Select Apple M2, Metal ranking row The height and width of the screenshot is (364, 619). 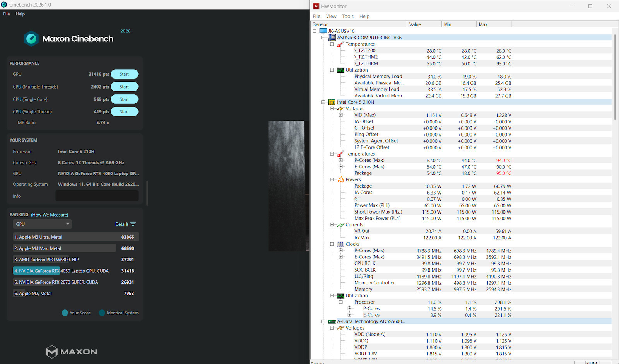pos(76,293)
